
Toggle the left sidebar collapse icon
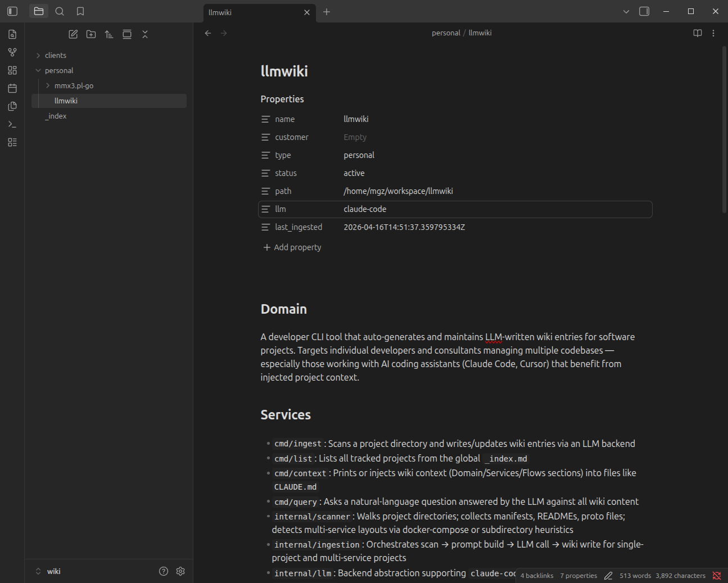point(12,11)
